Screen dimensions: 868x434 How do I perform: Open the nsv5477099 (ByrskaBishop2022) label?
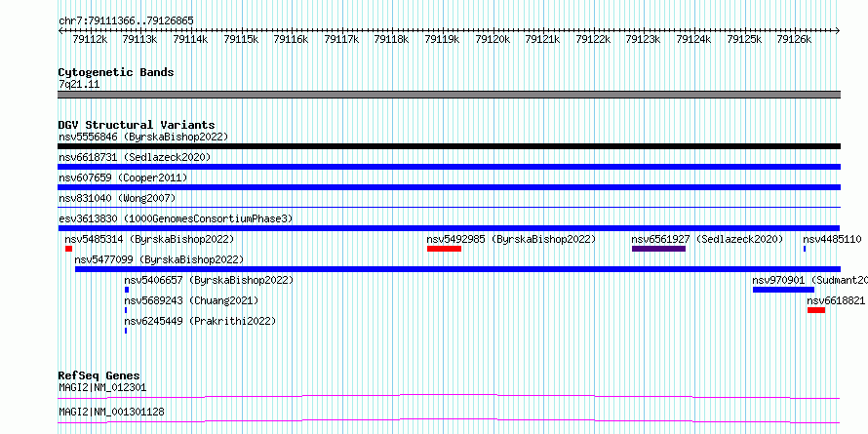coord(159,259)
